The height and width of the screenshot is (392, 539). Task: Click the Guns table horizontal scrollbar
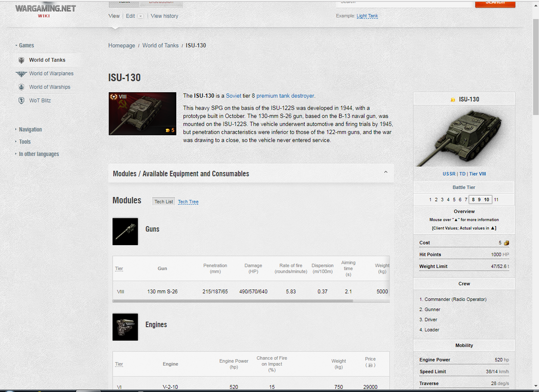coord(233,301)
